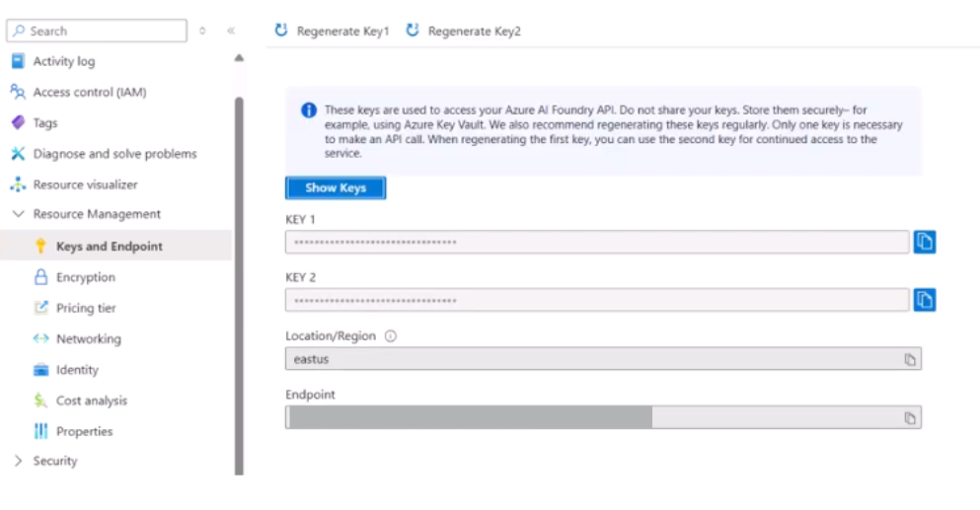Click the Location/Region info icon

coord(390,336)
